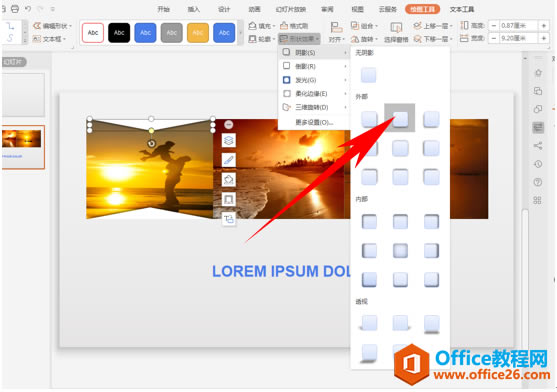Decrease the 高度 height value with minus
This screenshot has width=557, height=392.
(494, 26)
